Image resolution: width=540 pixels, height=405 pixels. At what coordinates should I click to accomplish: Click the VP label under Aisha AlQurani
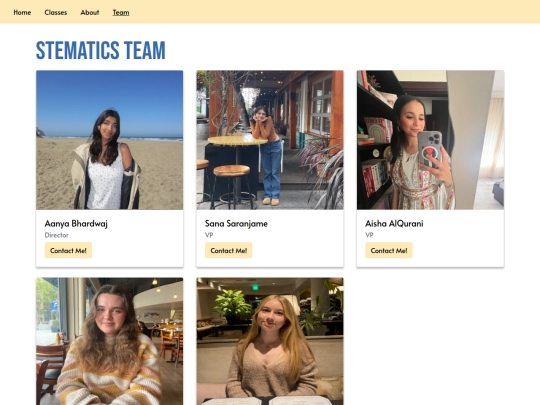coord(369,235)
